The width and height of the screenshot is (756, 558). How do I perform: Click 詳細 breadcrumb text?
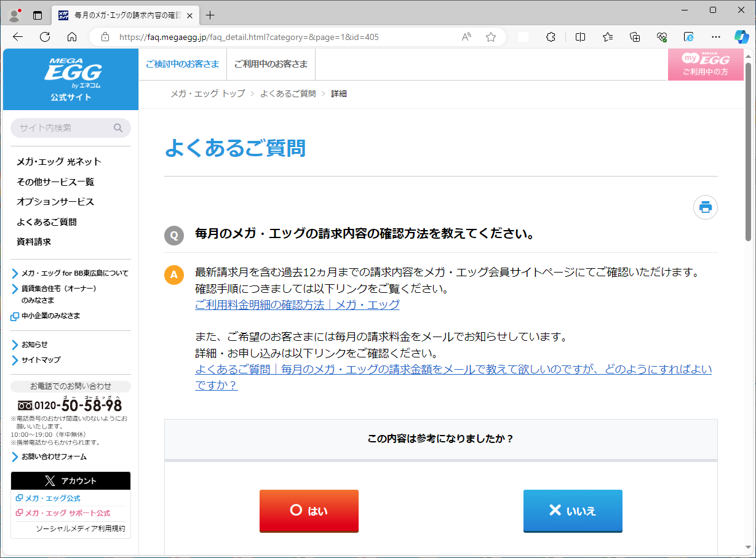[339, 94]
